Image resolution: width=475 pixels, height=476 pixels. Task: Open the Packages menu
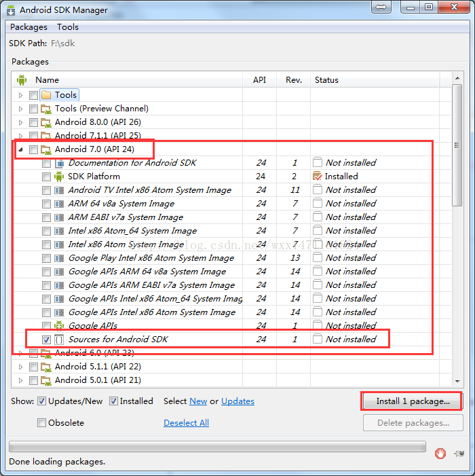tap(28, 27)
